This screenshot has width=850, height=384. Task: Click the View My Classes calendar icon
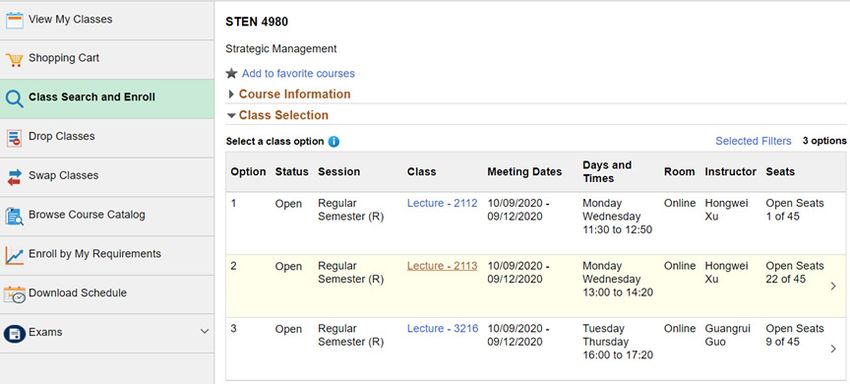coord(15,20)
